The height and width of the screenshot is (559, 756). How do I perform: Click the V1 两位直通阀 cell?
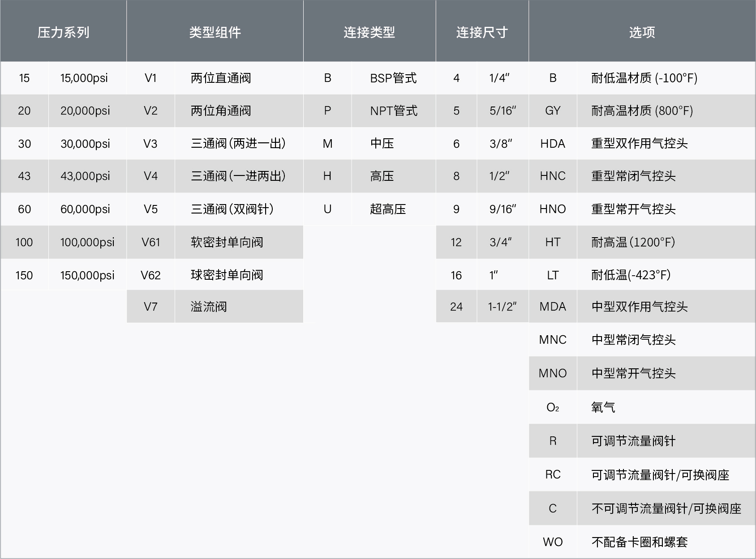pos(215,78)
